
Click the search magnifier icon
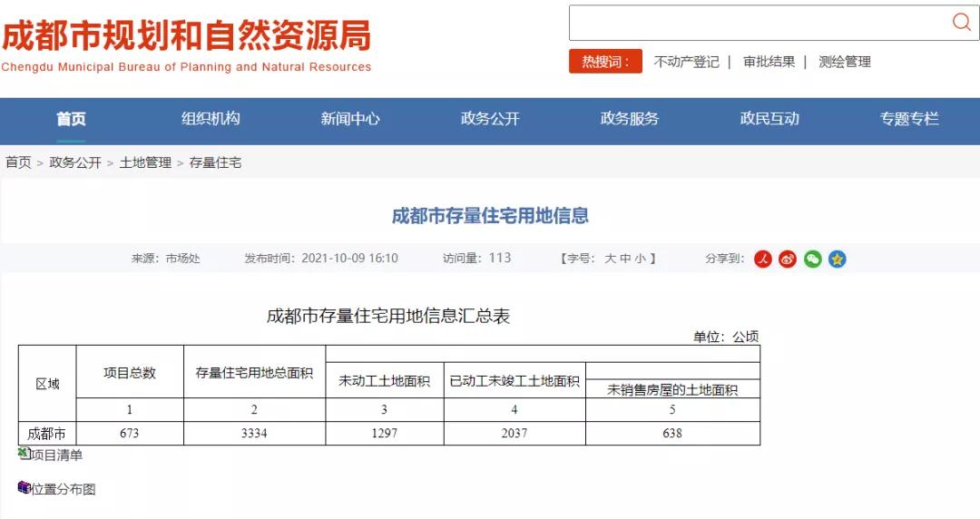(961, 23)
